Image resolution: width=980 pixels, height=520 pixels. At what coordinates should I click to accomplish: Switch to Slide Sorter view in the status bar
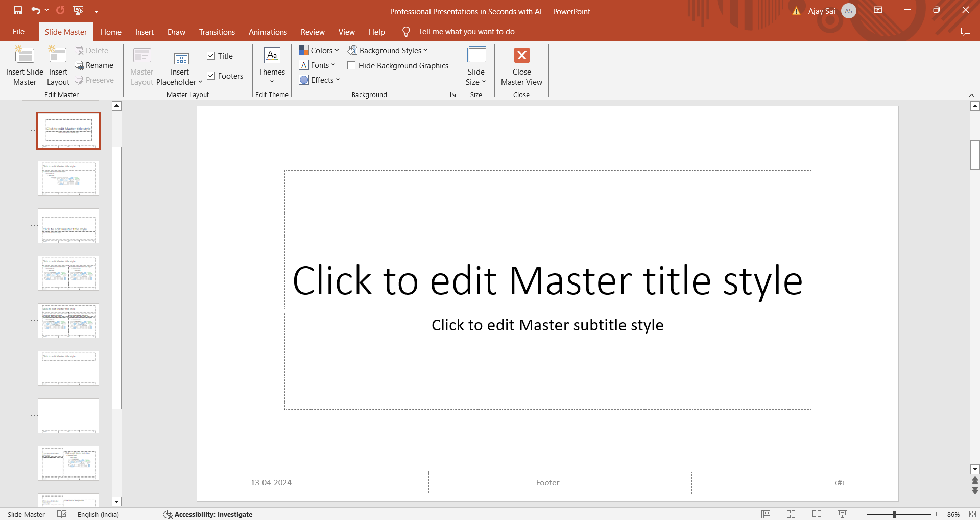tap(791, 514)
